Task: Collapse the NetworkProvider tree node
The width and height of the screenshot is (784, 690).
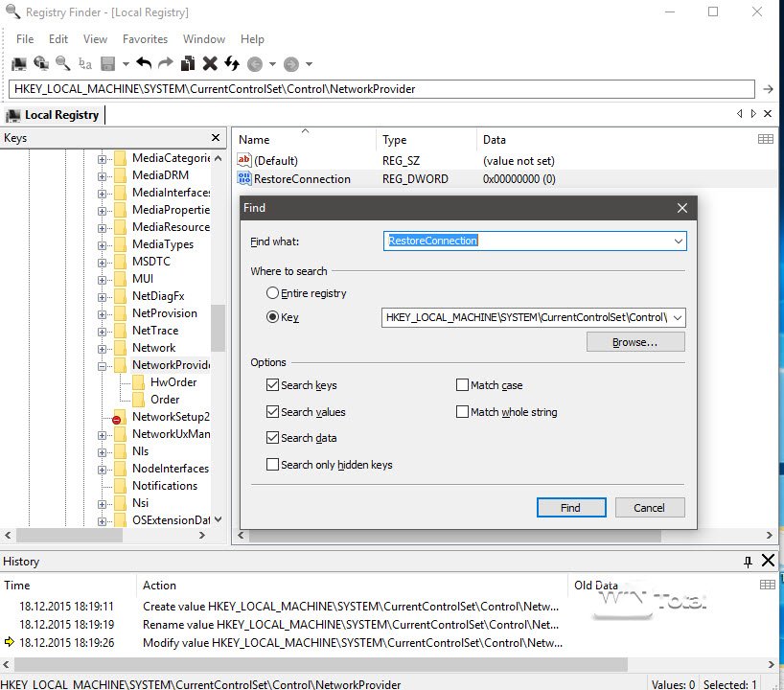Action: click(x=103, y=365)
